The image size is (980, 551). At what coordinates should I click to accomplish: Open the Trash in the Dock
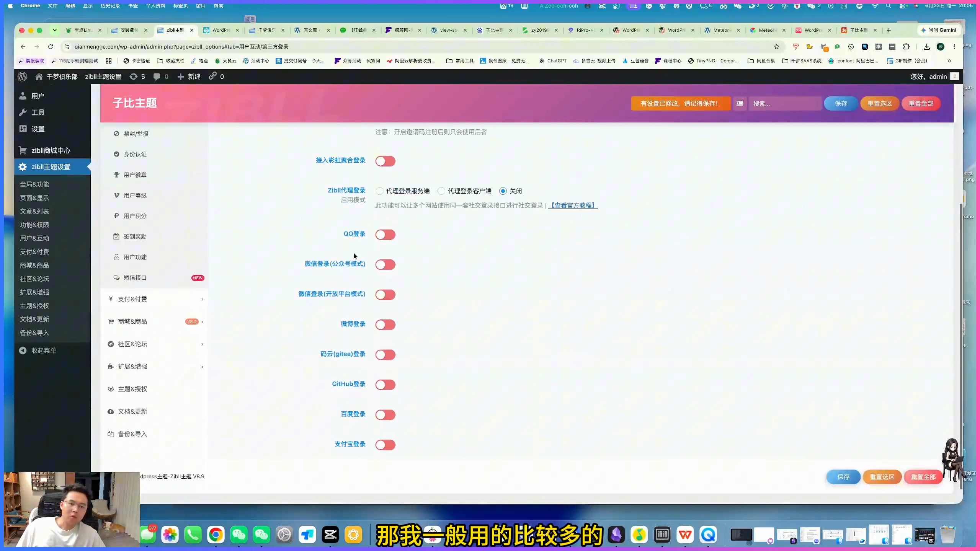[x=948, y=535]
